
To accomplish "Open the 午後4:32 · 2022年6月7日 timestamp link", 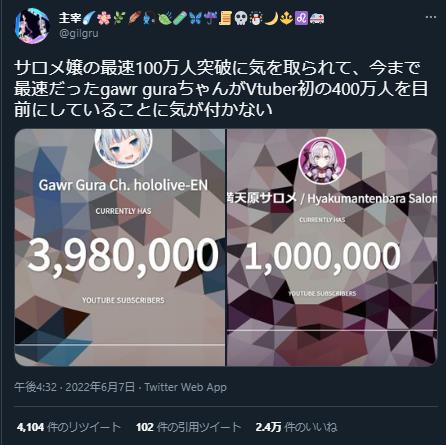I will point(74,387).
